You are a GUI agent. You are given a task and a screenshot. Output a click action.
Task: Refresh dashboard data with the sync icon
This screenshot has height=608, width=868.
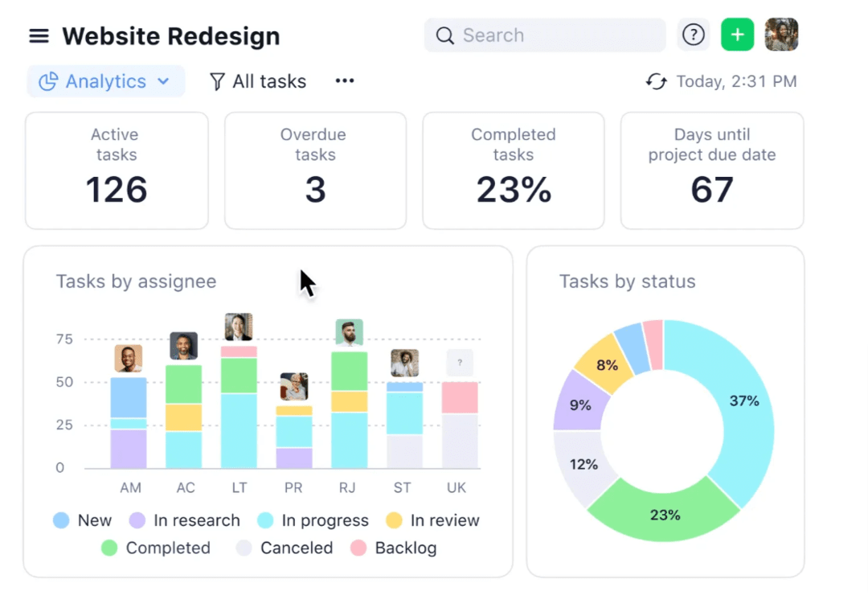click(x=657, y=81)
